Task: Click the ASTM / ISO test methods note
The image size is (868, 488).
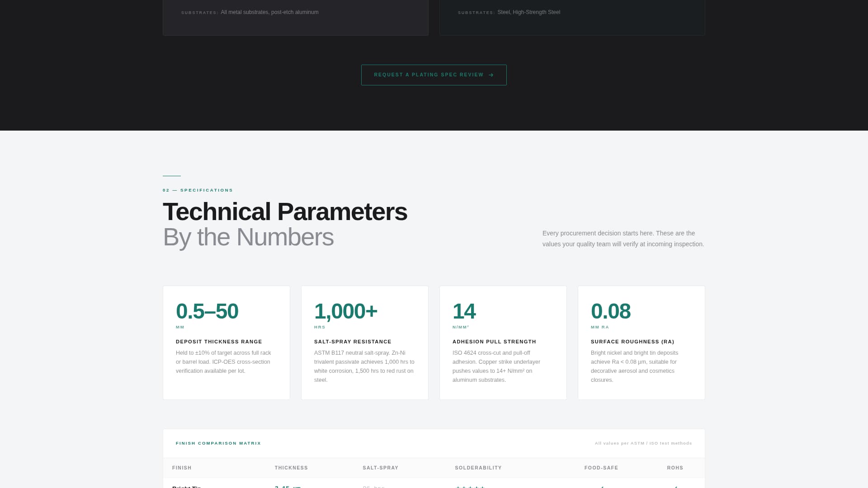Action: (643, 443)
